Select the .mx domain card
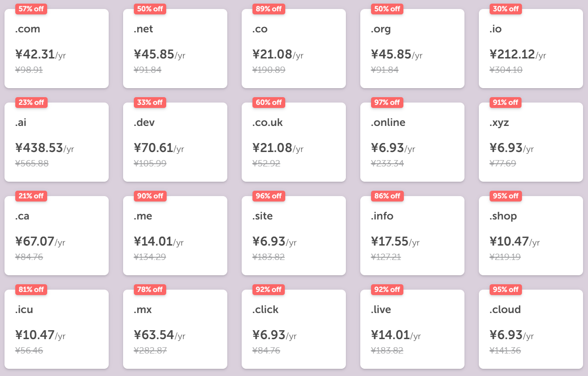Image resolution: width=588 pixels, height=376 pixels. (175, 329)
